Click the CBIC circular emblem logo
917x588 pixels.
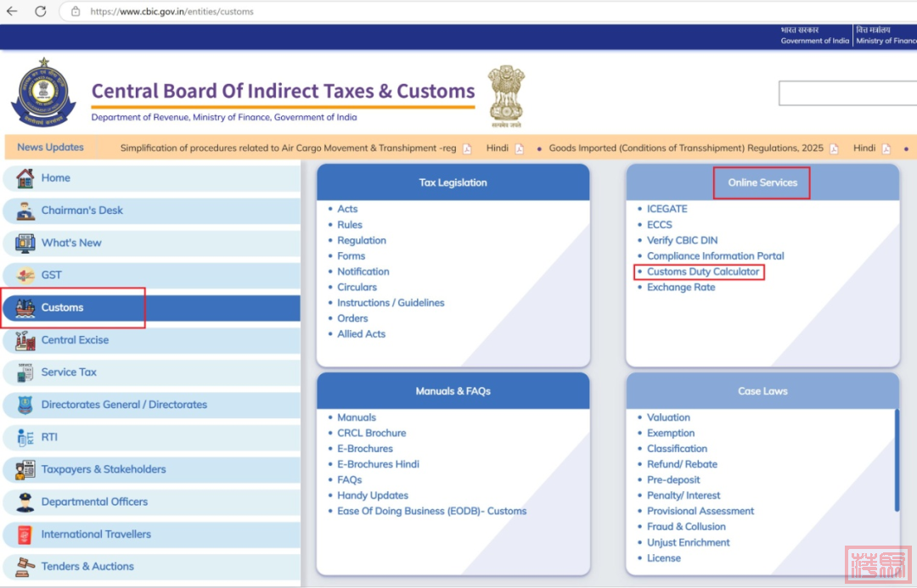pyautogui.click(x=43, y=92)
